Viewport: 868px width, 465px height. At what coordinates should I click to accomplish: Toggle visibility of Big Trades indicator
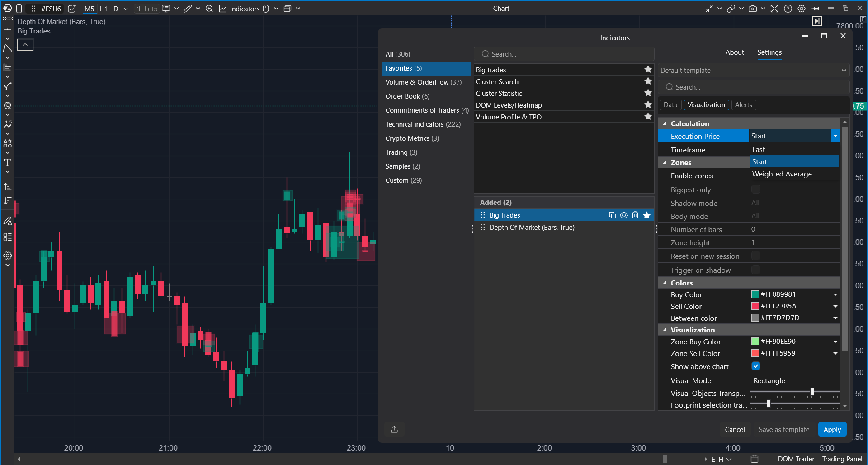click(624, 215)
